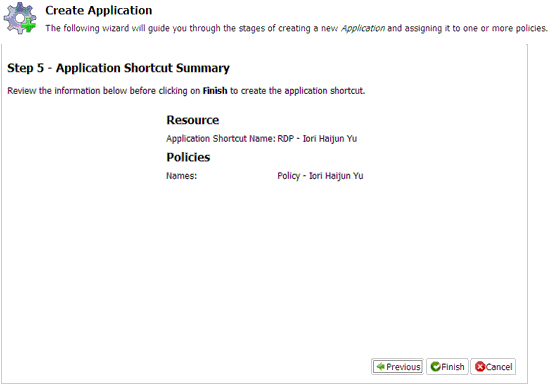The width and height of the screenshot is (550, 388).
Task: Click the Create Application gear icon
Action: click(x=20, y=18)
